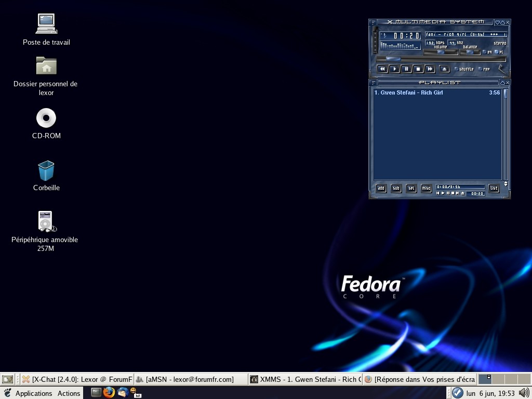
Task: Open the panel volume speaker control
Action: click(x=524, y=393)
